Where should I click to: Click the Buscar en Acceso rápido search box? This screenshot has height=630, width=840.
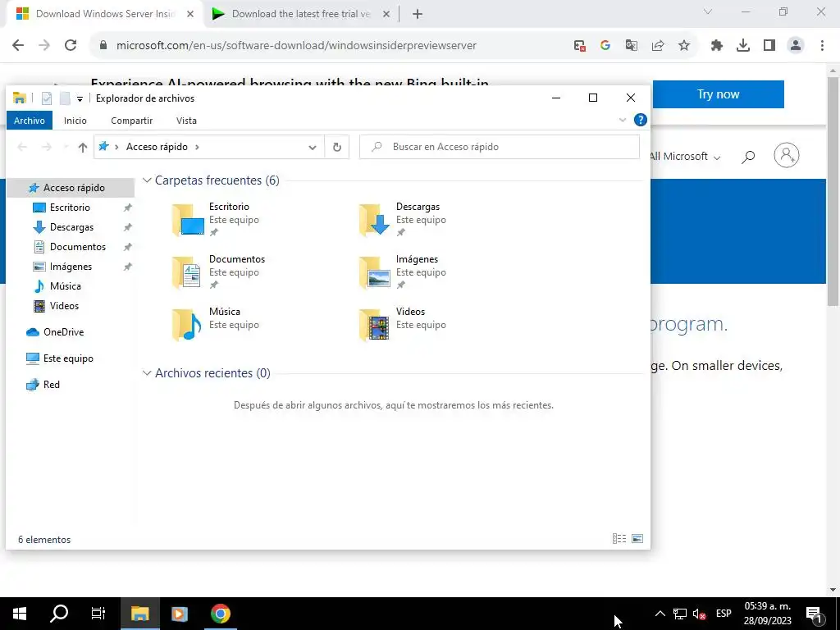(500, 147)
